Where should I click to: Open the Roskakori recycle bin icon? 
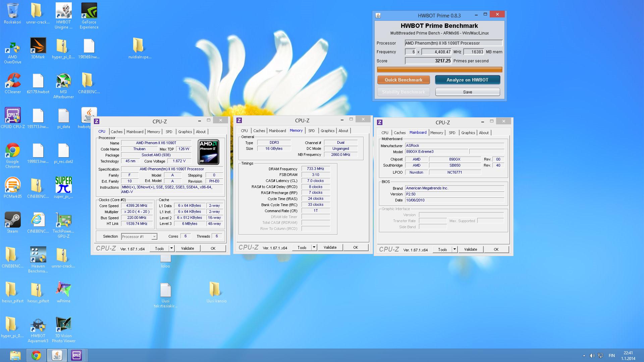12,13
